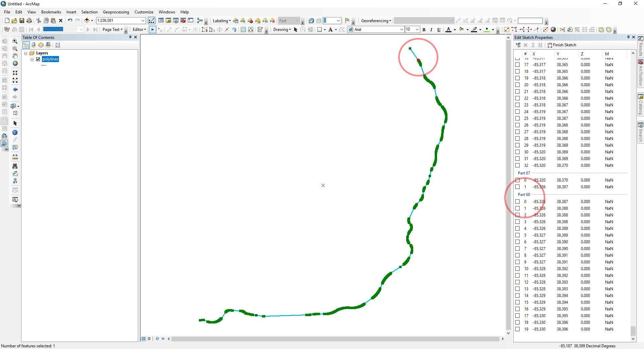Screen dimensions: 644x349
Task: Check Part 68 vertex 19 checkbox
Action: [518, 329]
